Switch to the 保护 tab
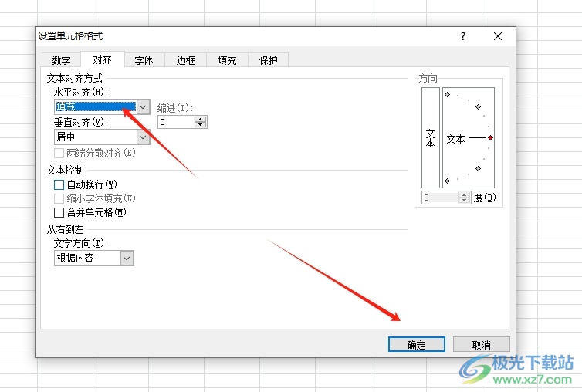 [x=268, y=59]
